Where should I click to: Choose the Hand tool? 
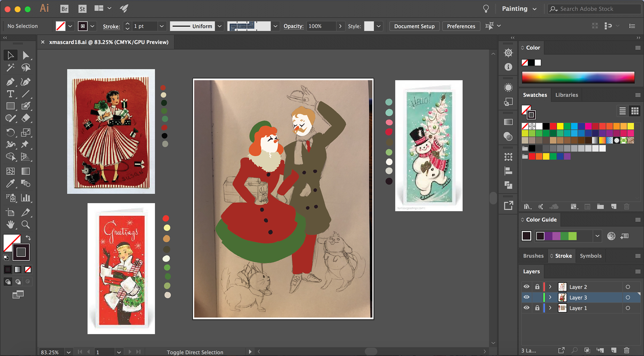pyautogui.click(x=10, y=224)
